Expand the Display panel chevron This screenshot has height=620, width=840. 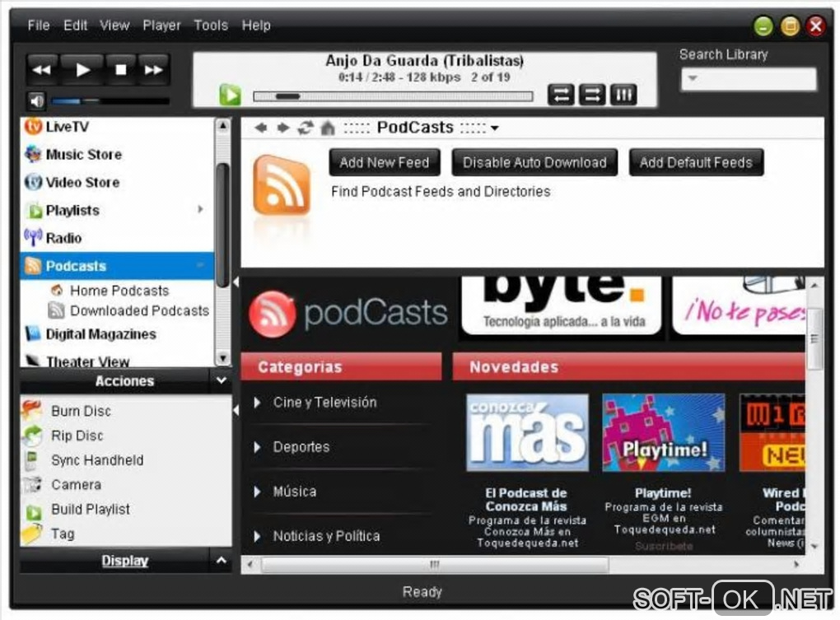point(222,561)
